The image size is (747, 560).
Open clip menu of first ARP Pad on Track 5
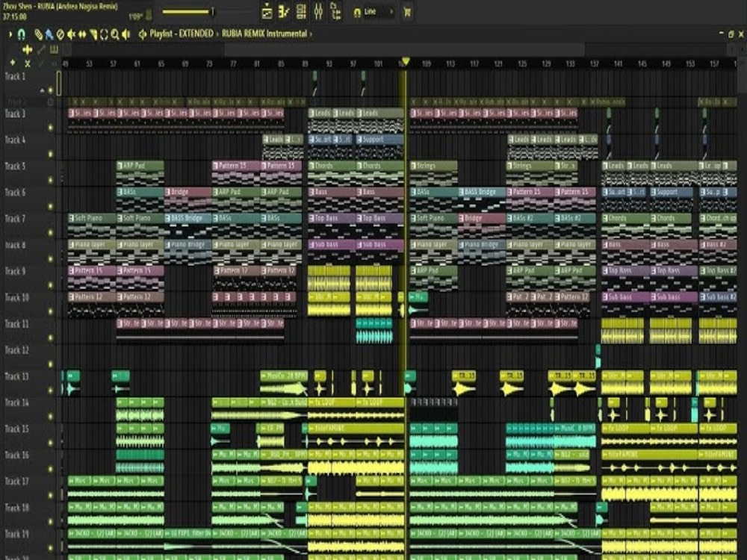point(120,166)
